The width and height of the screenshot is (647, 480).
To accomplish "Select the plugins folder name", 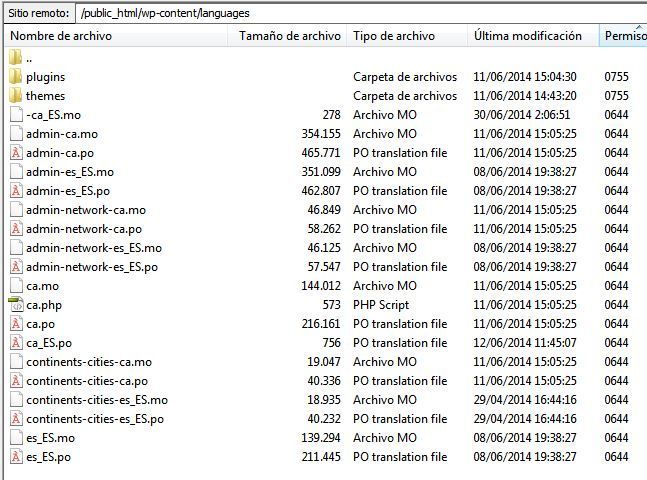I will point(45,77).
